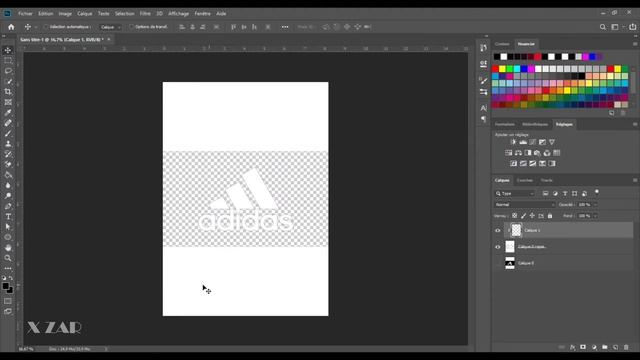Open the Filtre menu

(145, 13)
